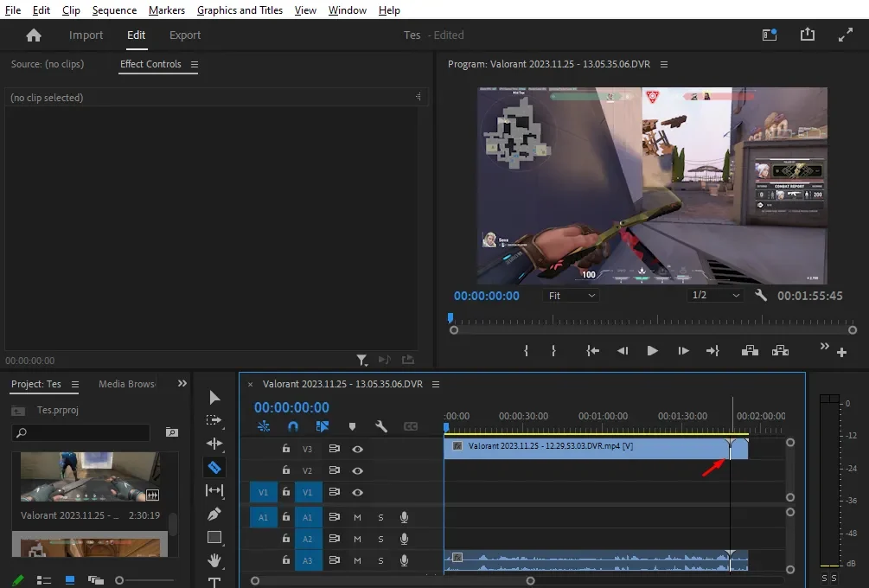This screenshot has height=588, width=869.
Task: Open Program monitor settings wrench
Action: (761, 296)
